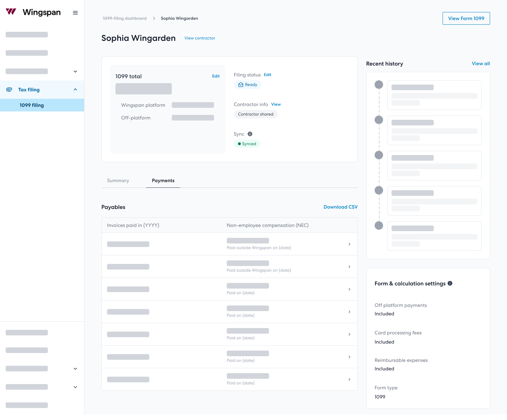View Contractor info
This screenshot has height=420, width=507.
click(x=276, y=104)
